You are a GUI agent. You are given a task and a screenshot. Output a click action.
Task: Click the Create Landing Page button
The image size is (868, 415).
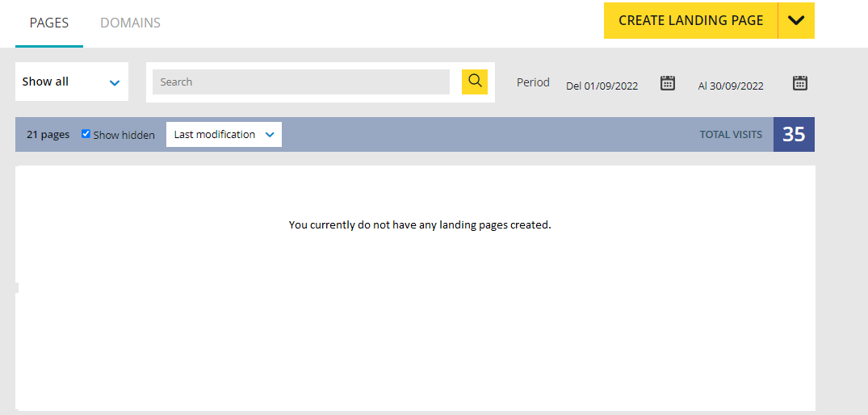pyautogui.click(x=690, y=21)
